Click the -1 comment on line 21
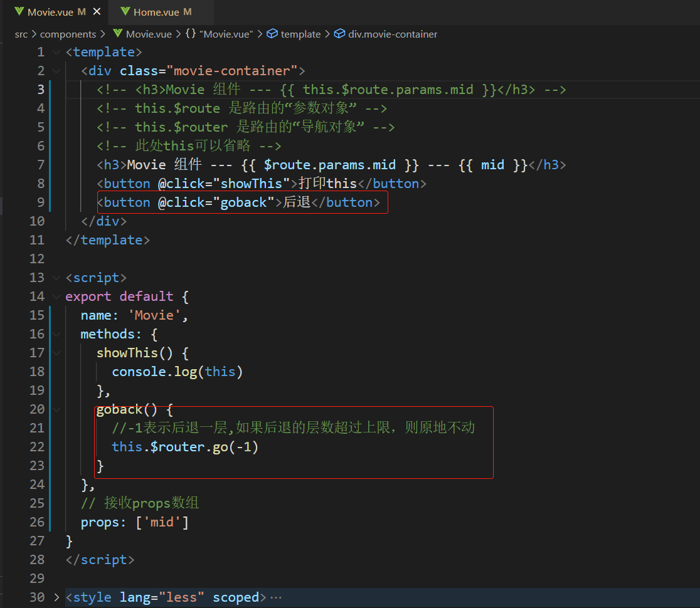Viewport: 700px width, 608px height. pyautogui.click(x=293, y=427)
